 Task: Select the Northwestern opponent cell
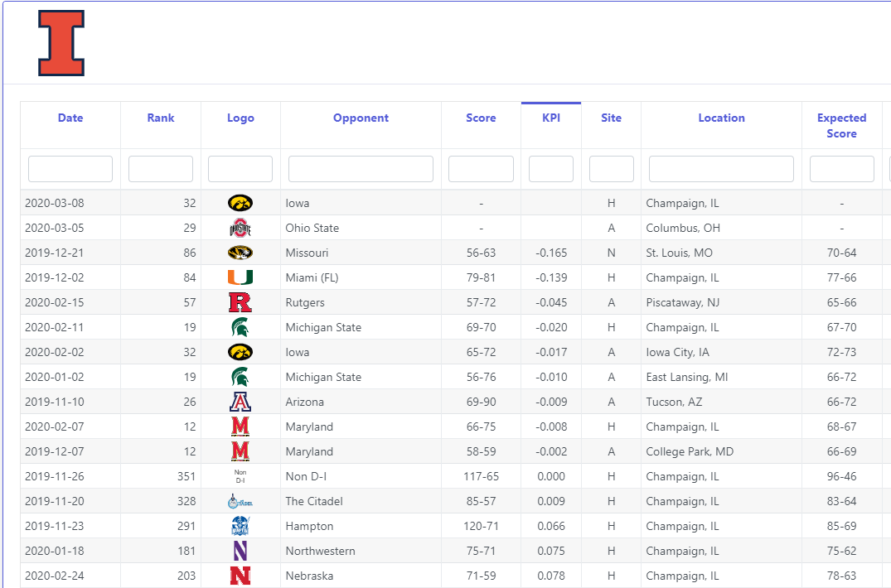361,551
